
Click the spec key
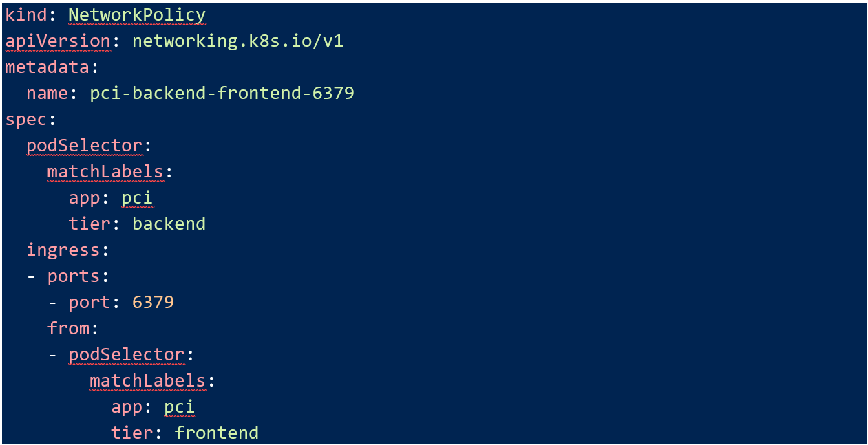pyautogui.click(x=25, y=120)
